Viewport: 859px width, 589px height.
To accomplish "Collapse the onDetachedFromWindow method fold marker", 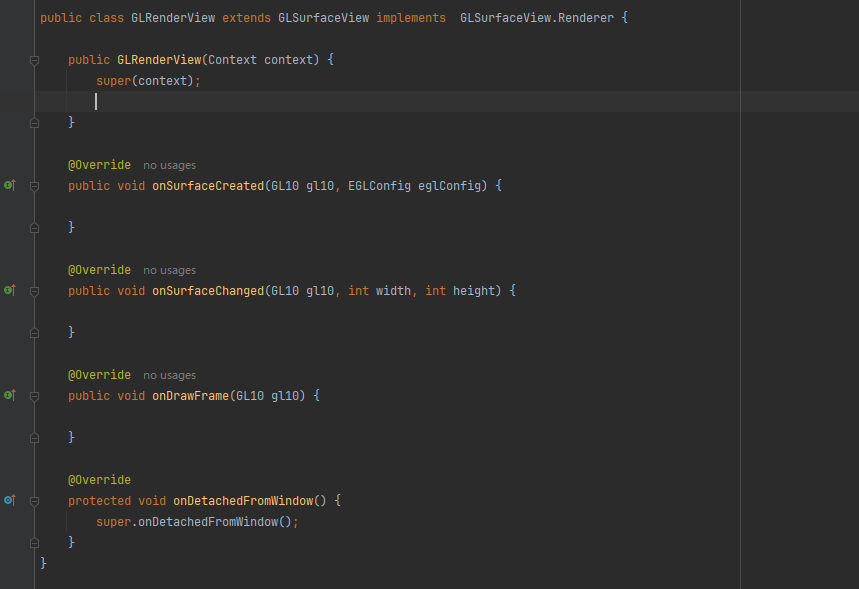I will 34,500.
